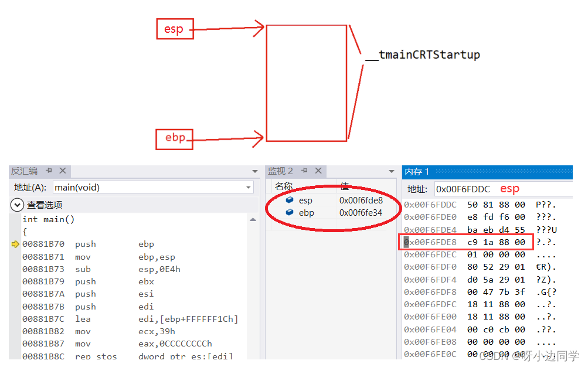Pin the 监视 2 watch panel

[x=304, y=171]
